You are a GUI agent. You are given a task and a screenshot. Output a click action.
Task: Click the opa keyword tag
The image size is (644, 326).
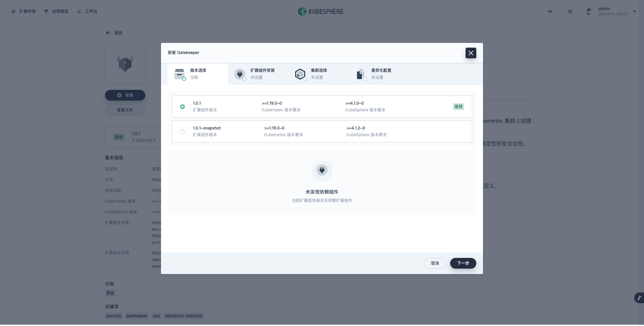click(156, 316)
